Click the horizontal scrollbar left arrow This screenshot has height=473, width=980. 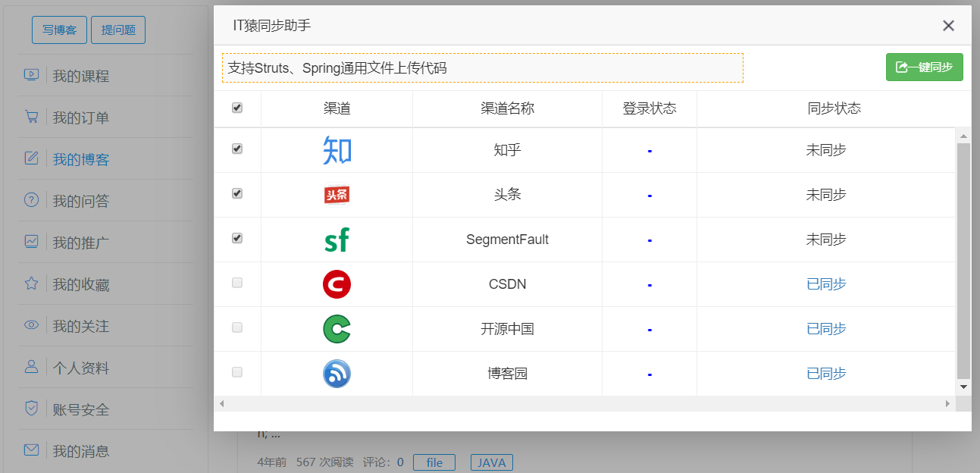pos(221,404)
